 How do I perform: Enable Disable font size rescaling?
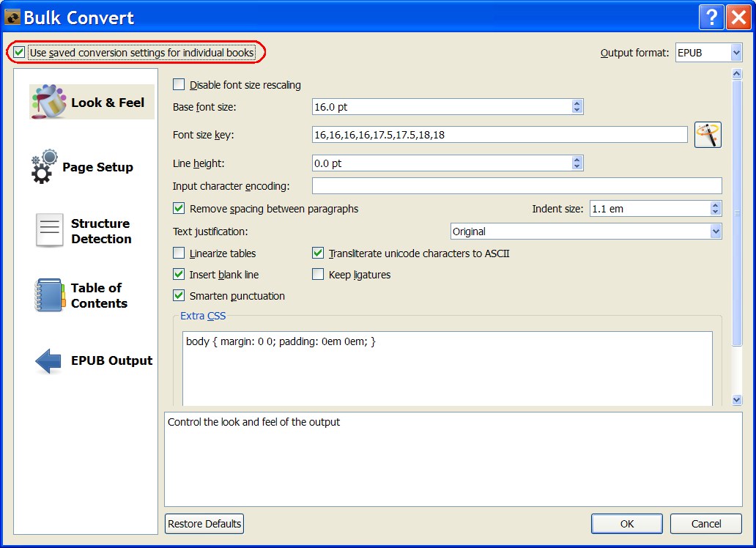(x=179, y=85)
